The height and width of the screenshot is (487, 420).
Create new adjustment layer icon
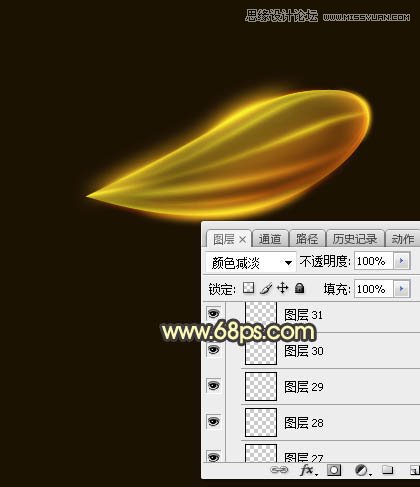pos(362,470)
